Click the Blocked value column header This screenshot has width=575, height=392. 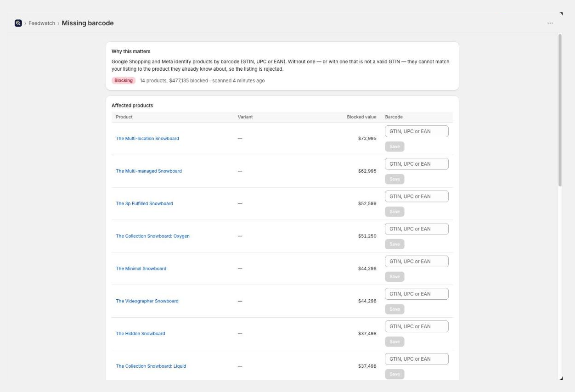[361, 117]
